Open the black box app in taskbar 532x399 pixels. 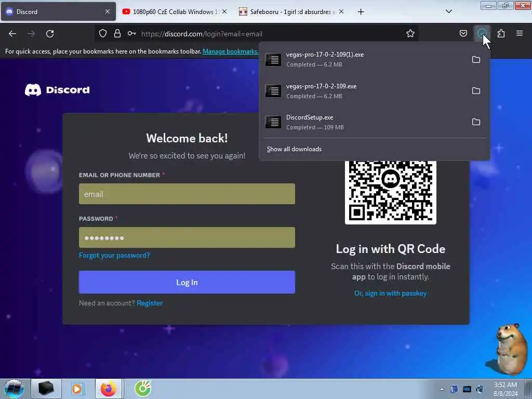46,389
